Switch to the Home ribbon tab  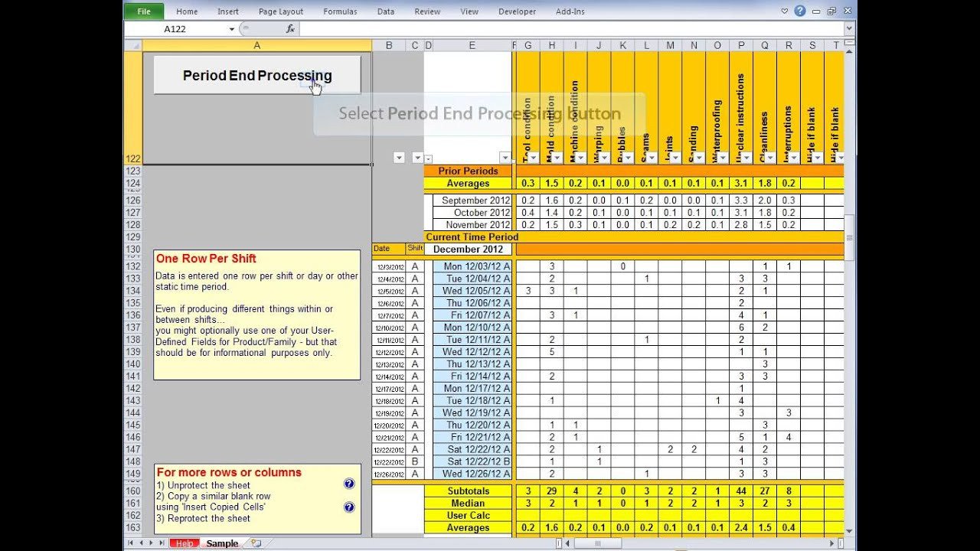click(x=187, y=11)
